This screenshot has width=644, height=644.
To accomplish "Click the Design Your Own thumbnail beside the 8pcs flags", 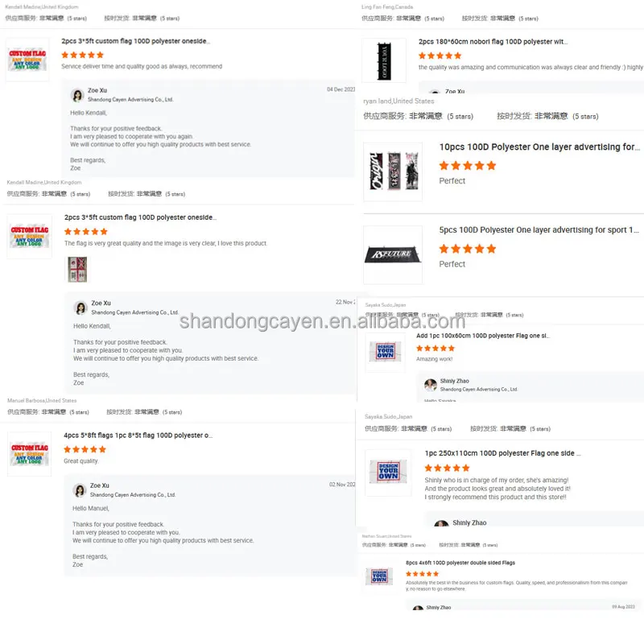I will 379,576.
